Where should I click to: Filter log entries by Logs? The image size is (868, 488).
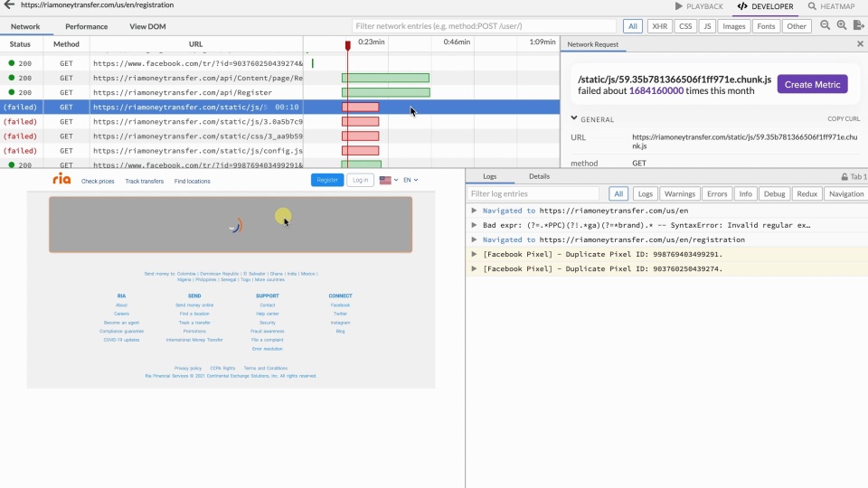coord(645,193)
